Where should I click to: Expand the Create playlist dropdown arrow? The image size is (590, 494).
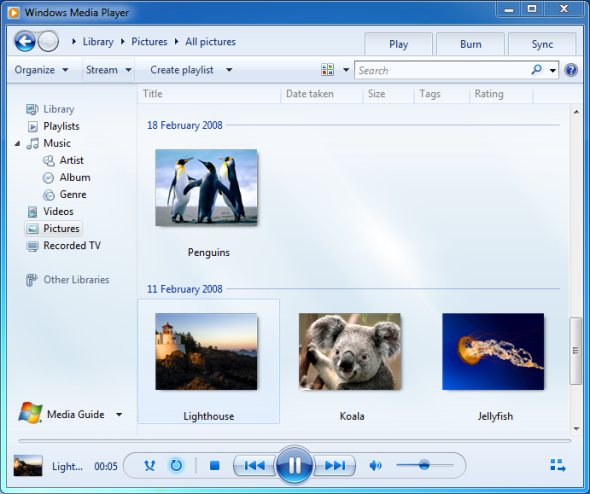coord(229,70)
